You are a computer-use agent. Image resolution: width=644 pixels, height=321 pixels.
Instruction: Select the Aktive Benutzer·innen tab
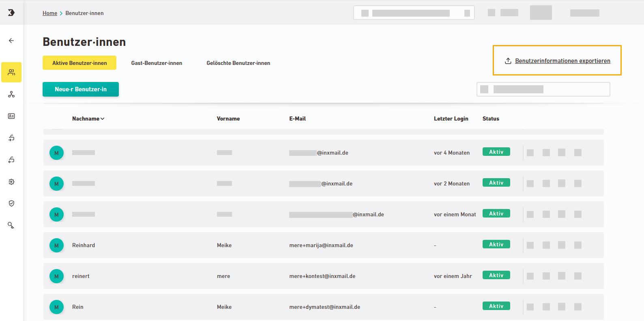tap(79, 63)
